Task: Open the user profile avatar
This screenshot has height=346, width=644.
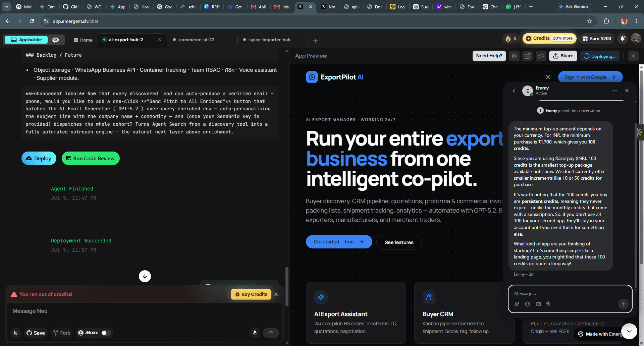Action: [x=636, y=38]
